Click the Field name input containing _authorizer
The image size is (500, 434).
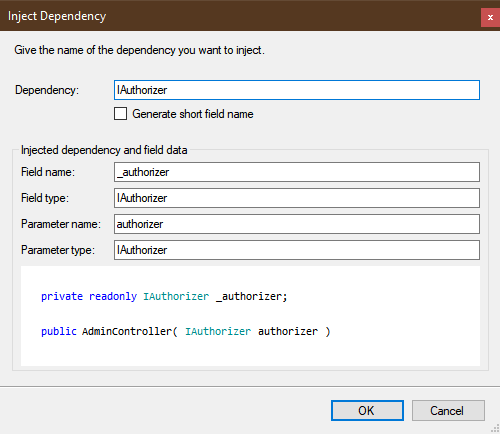[297, 172]
